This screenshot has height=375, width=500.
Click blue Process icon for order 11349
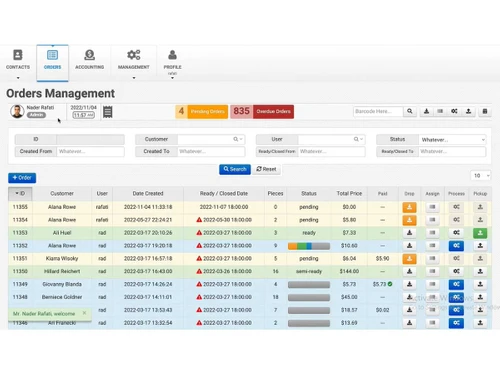(456, 284)
